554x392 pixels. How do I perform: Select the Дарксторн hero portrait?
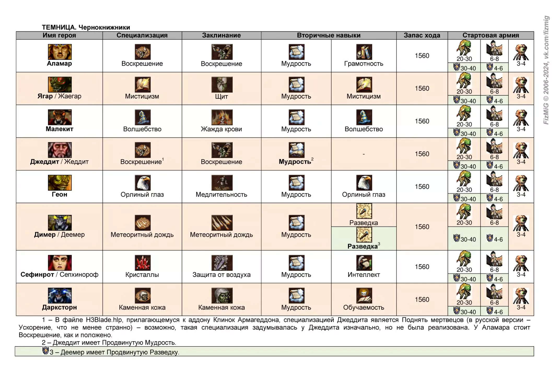coord(60,296)
